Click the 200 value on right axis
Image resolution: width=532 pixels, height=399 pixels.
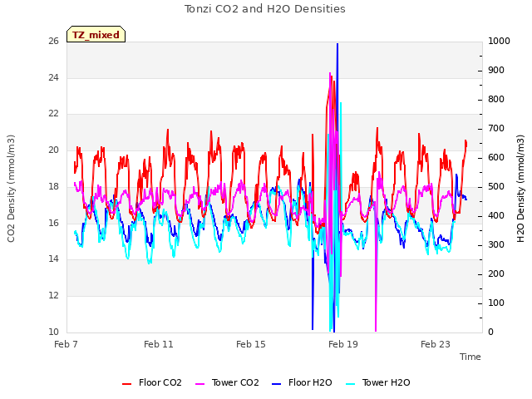tap(496, 273)
